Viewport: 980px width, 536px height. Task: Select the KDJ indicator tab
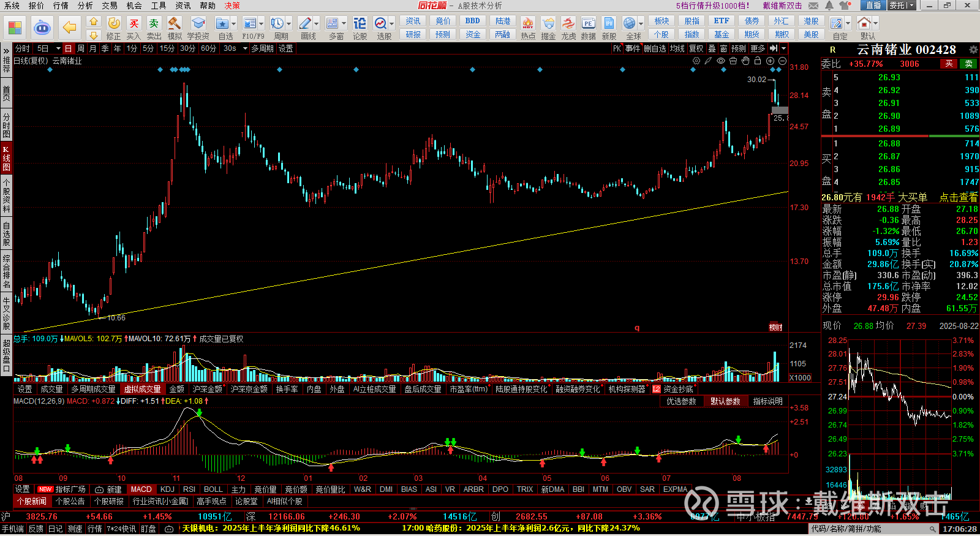167,489
